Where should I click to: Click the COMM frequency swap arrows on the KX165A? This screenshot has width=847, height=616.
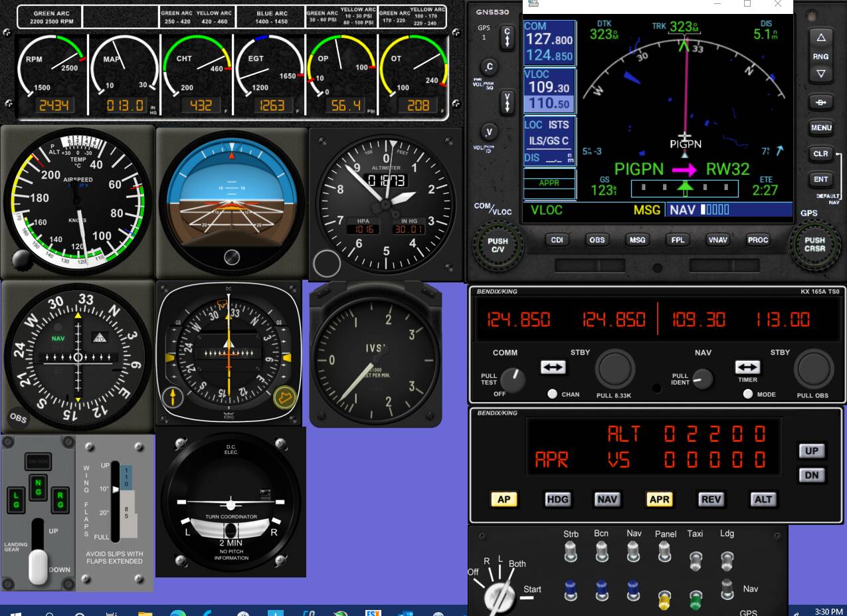(x=552, y=367)
